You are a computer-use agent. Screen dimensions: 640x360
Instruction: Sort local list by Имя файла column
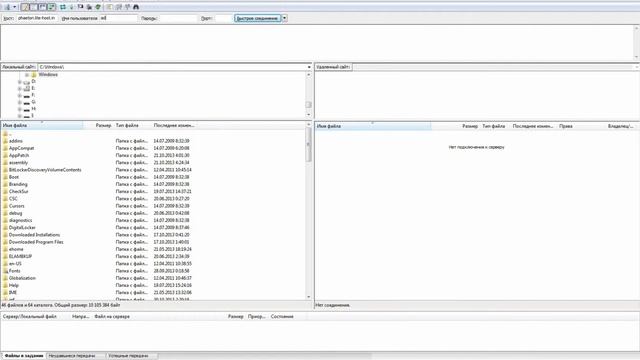coord(42,126)
